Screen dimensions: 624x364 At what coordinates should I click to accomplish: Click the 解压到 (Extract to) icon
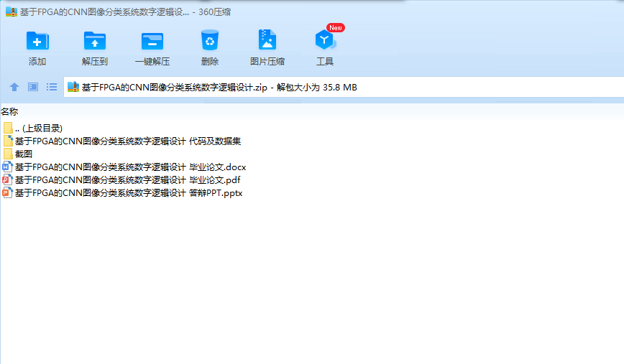[95, 41]
